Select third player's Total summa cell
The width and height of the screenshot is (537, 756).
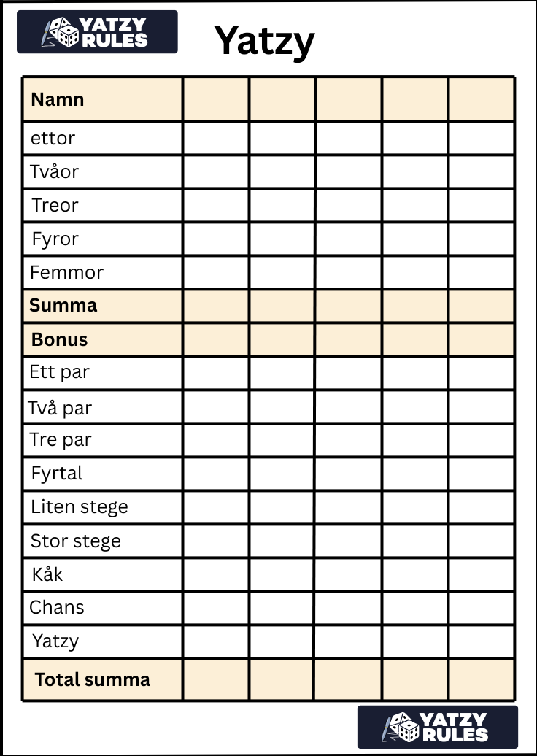tap(349, 680)
